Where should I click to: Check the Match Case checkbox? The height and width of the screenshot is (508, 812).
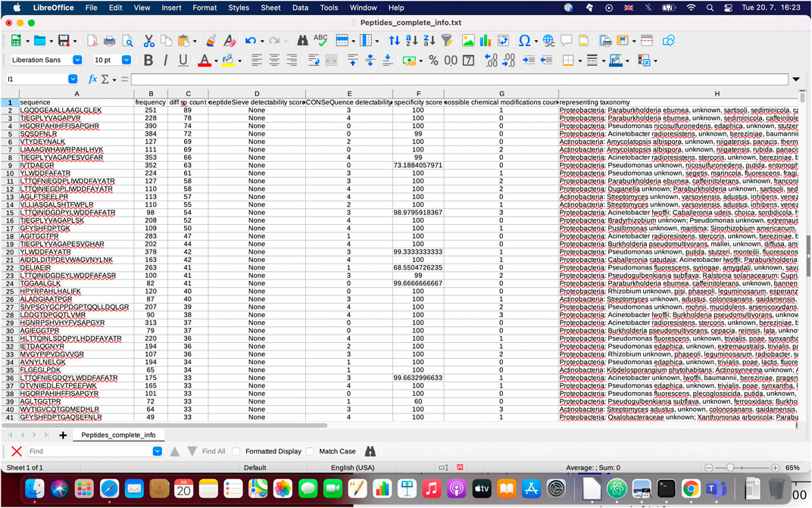coord(311,451)
